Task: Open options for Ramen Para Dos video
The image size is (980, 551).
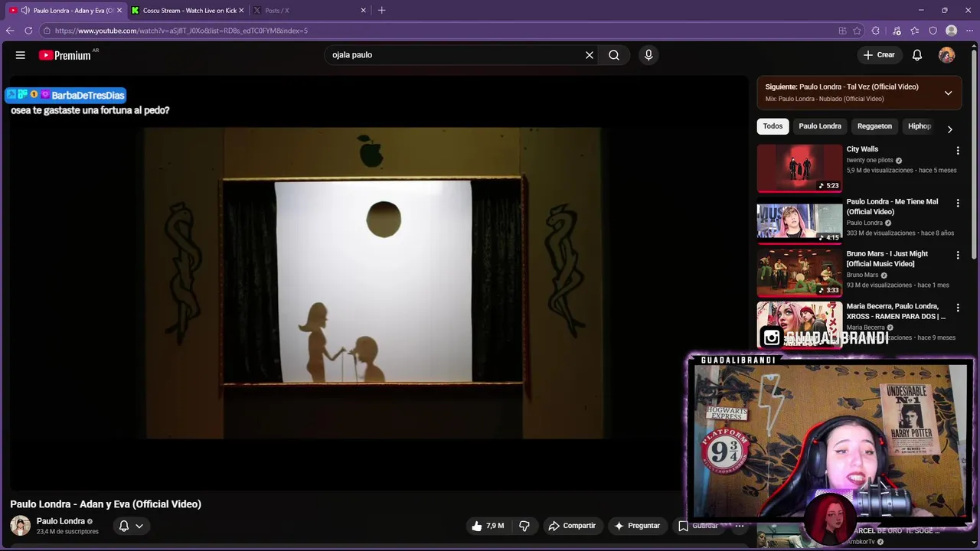Action: [958, 308]
